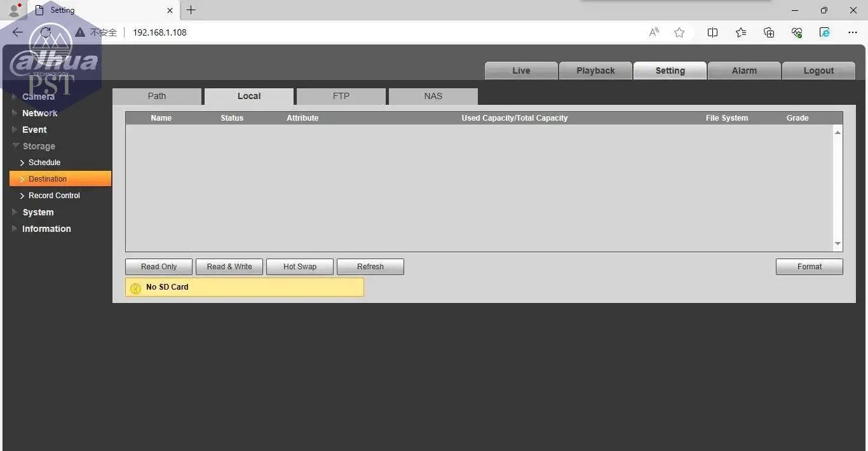Reload the page with the refresh icon

coord(45,32)
